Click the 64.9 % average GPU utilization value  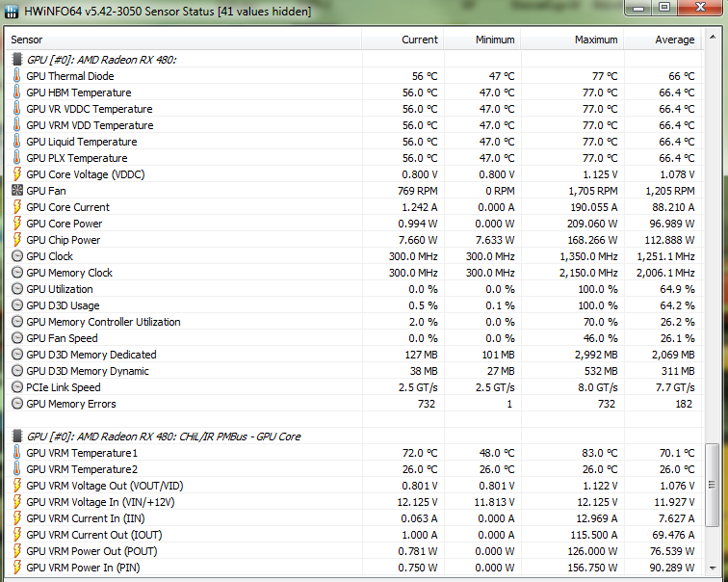(677, 289)
